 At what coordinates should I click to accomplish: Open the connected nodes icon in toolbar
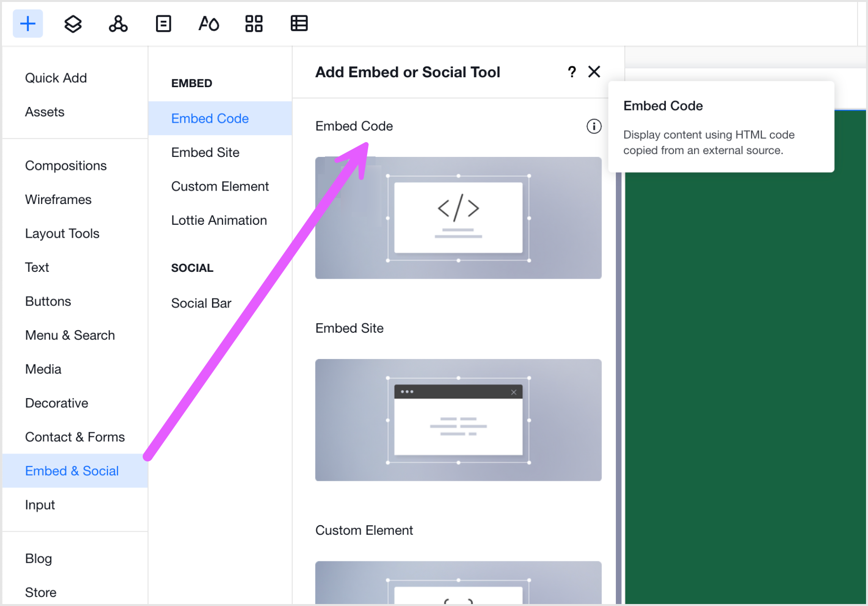118,23
